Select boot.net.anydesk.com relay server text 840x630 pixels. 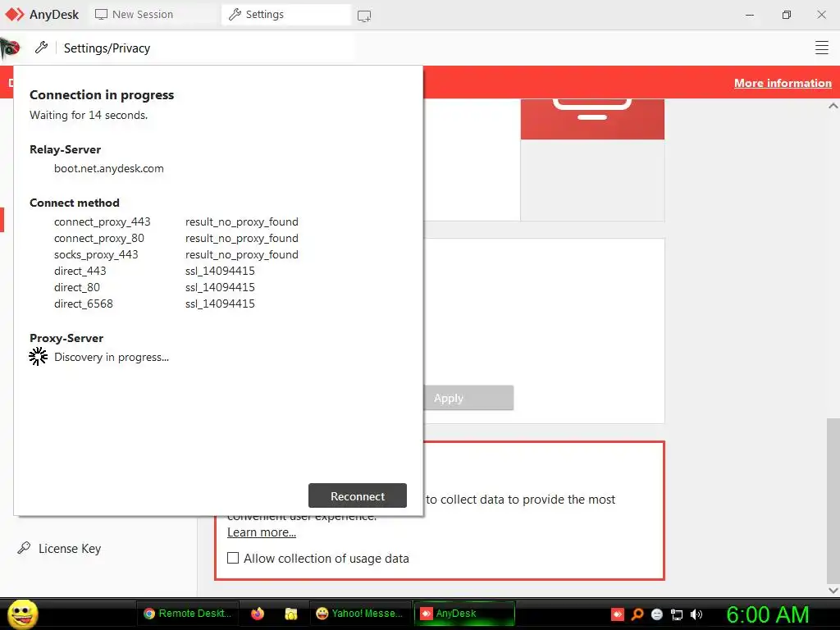109,168
